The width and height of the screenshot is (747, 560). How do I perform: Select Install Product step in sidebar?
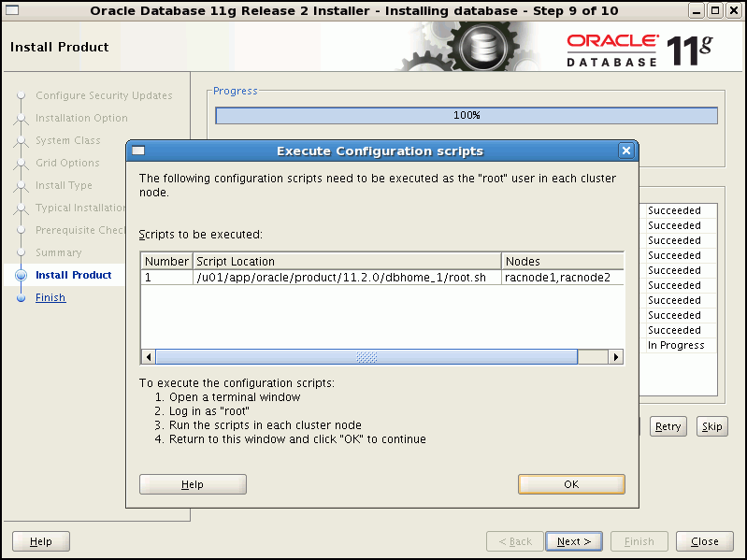point(73,275)
